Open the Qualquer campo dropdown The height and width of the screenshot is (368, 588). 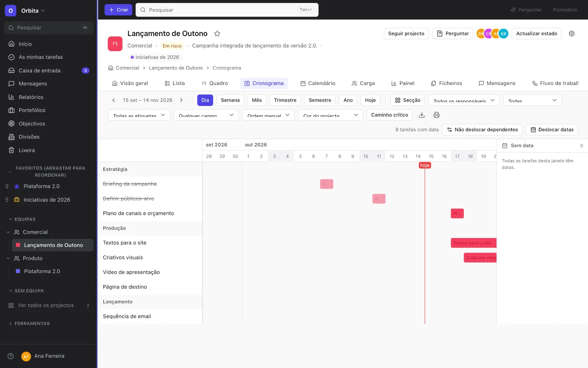coord(206,115)
